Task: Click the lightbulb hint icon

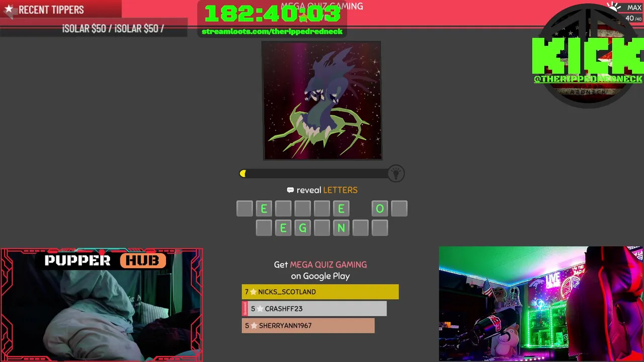Action: 396,173
